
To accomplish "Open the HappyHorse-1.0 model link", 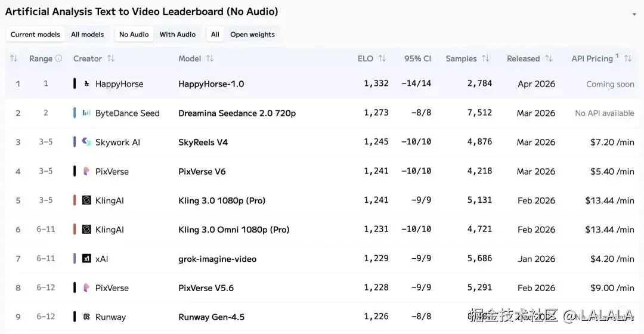I will pos(211,84).
